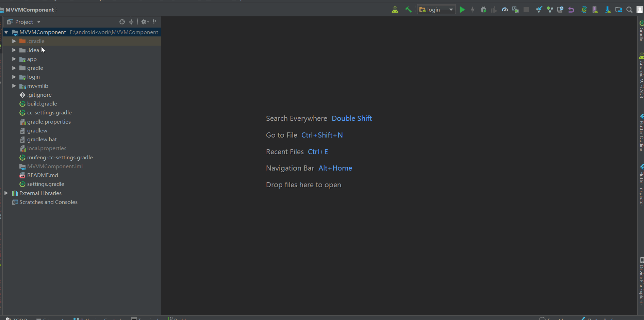The height and width of the screenshot is (320, 644).
Task: Expand the mvvmlib module arrow
Action: point(14,86)
